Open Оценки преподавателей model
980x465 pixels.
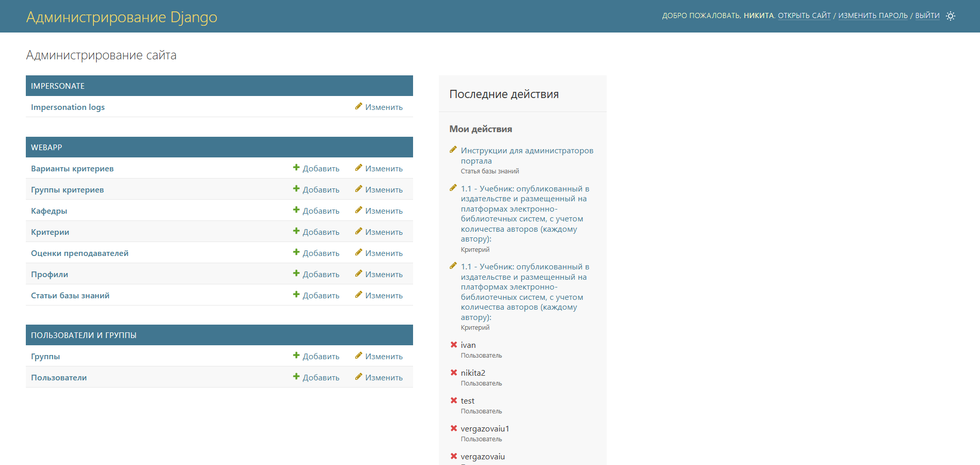pos(80,253)
